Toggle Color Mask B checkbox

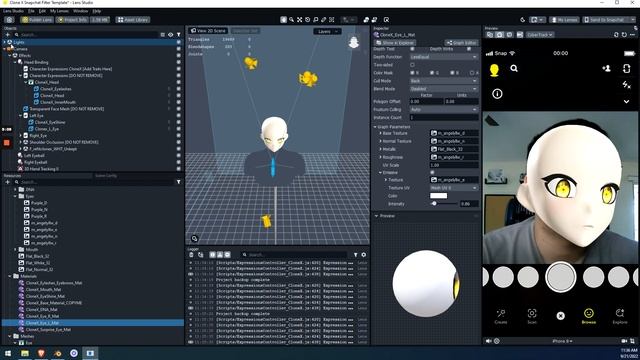[452, 73]
